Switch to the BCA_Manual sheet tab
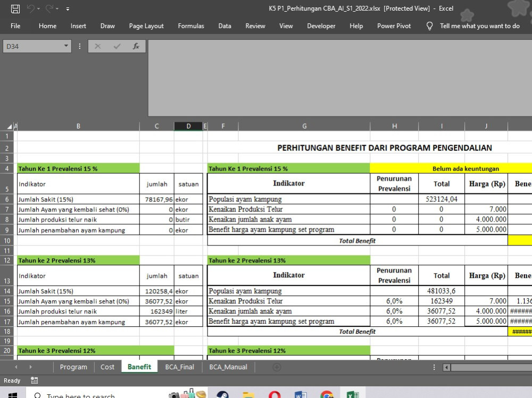Viewport: 532px width, 398px height. pyautogui.click(x=228, y=367)
